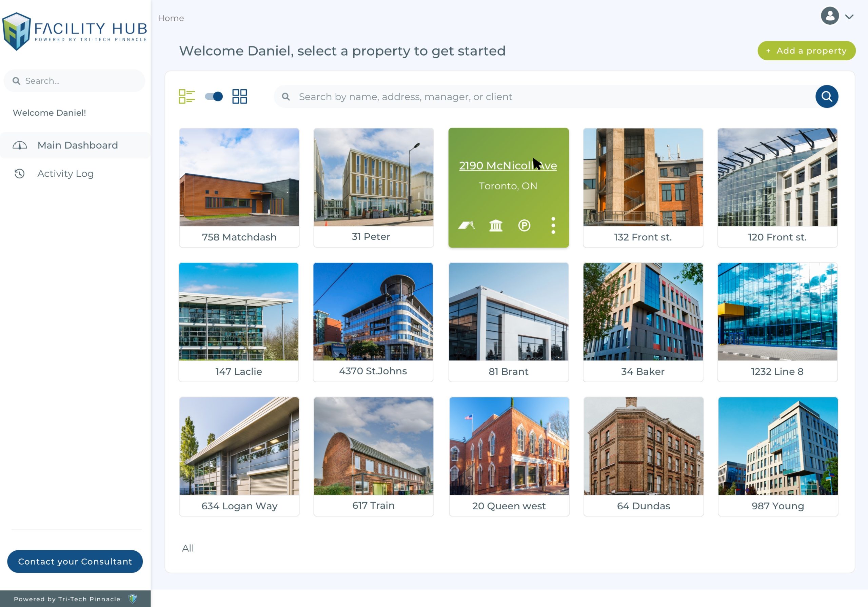Open the 147 Laclie property thumbnail
Viewport: 868px width, 607px height.
[239, 312]
